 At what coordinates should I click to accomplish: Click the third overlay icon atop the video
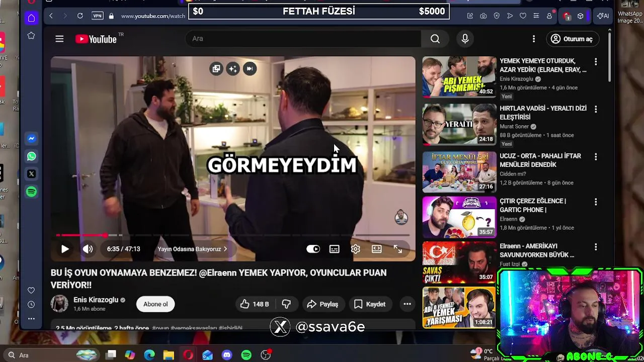pos(250,69)
